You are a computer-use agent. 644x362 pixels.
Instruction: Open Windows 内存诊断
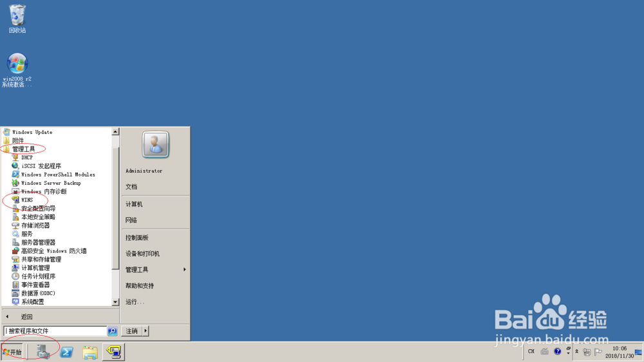click(x=44, y=191)
